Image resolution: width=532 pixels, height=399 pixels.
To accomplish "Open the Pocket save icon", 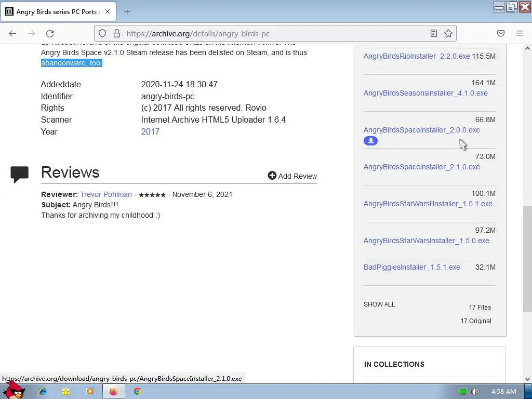I will [501, 33].
